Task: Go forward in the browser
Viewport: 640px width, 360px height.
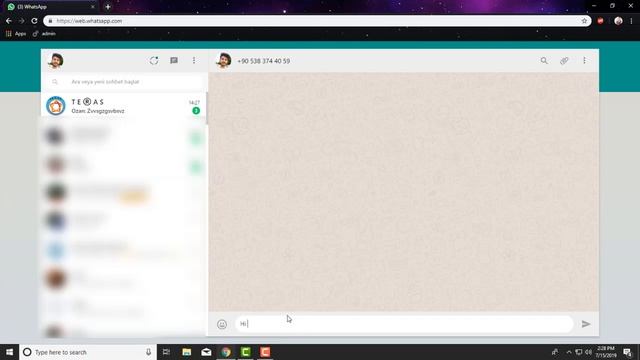Action: [22, 21]
